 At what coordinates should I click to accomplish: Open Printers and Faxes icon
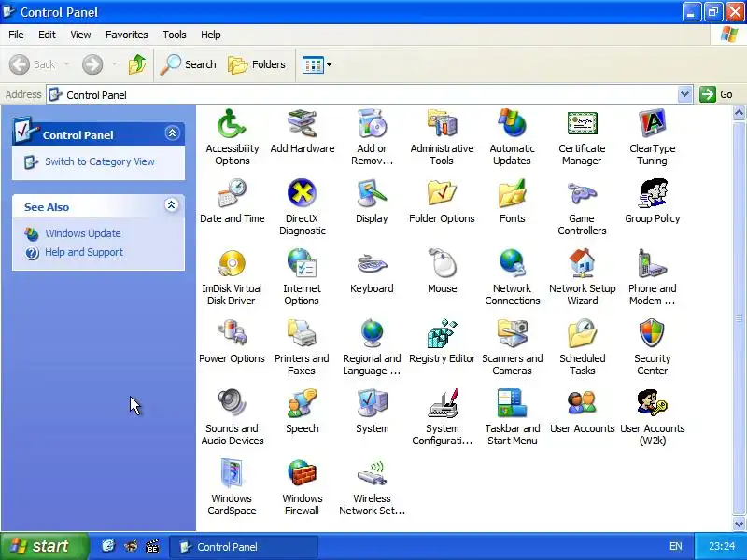pyautogui.click(x=302, y=333)
